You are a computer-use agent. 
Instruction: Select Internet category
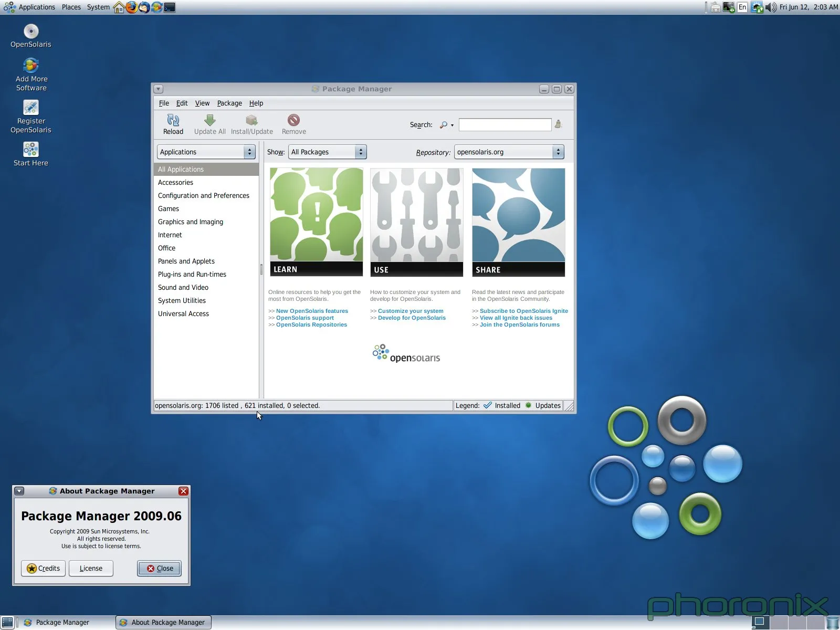[x=206, y=235]
